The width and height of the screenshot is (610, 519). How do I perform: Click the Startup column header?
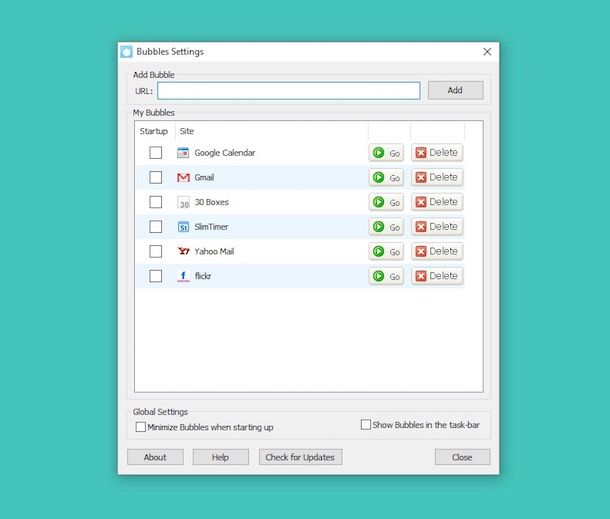point(154,131)
